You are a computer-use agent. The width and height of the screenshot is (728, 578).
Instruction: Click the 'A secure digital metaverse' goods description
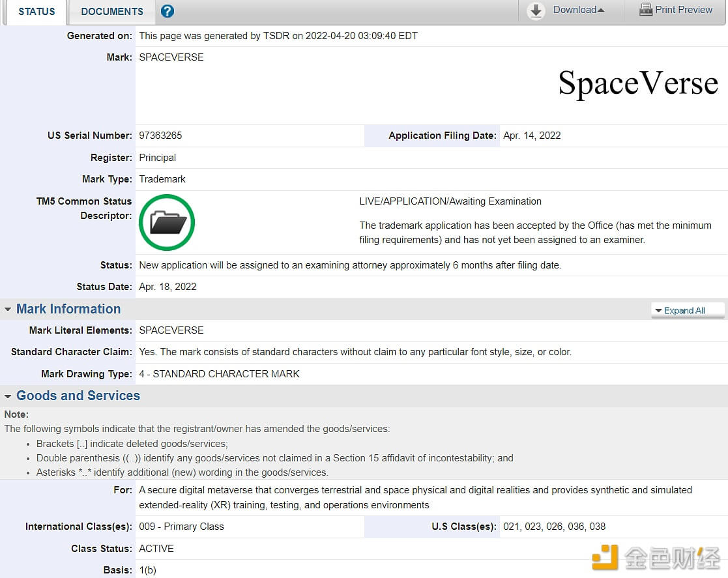tap(416, 498)
